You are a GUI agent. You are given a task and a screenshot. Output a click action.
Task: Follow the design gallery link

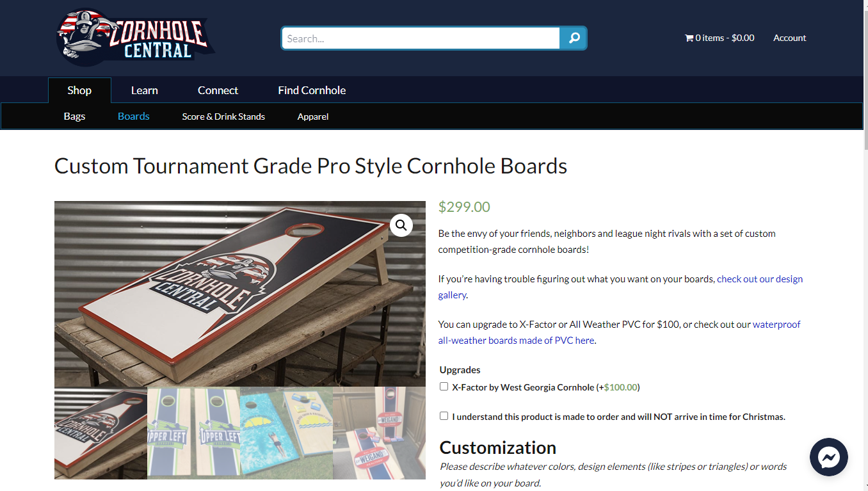pyautogui.click(x=759, y=279)
